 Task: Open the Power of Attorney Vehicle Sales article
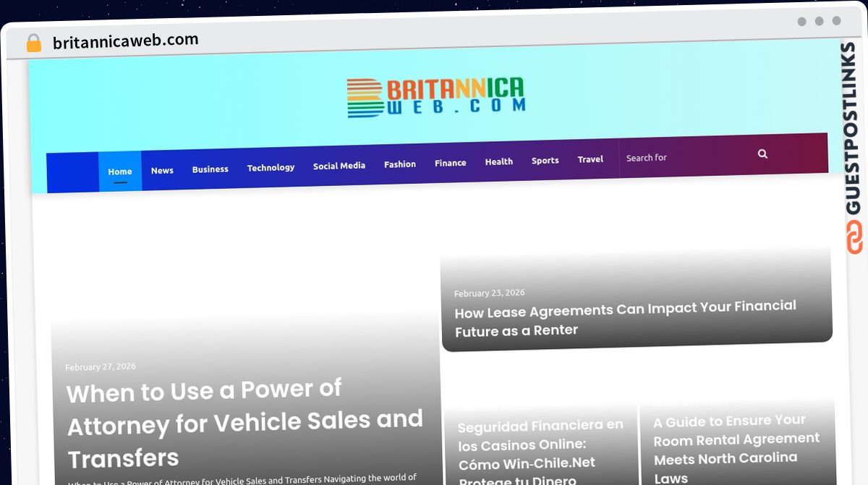click(x=245, y=423)
